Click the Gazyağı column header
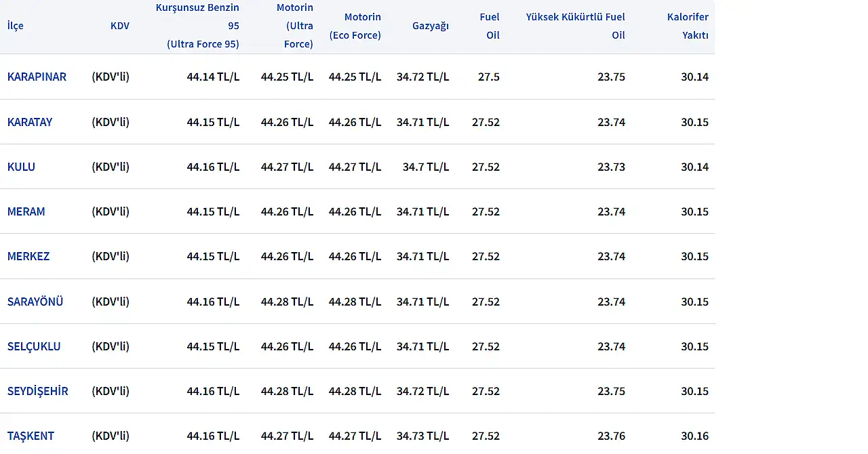This screenshot has height=454, width=868. point(431,26)
